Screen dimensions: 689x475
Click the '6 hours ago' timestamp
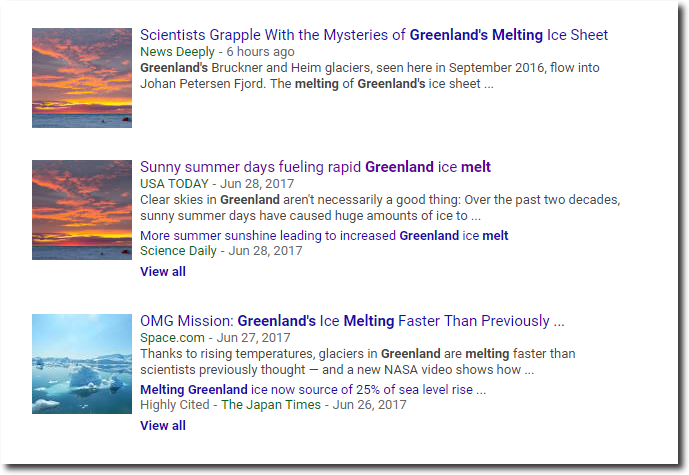tap(261, 52)
